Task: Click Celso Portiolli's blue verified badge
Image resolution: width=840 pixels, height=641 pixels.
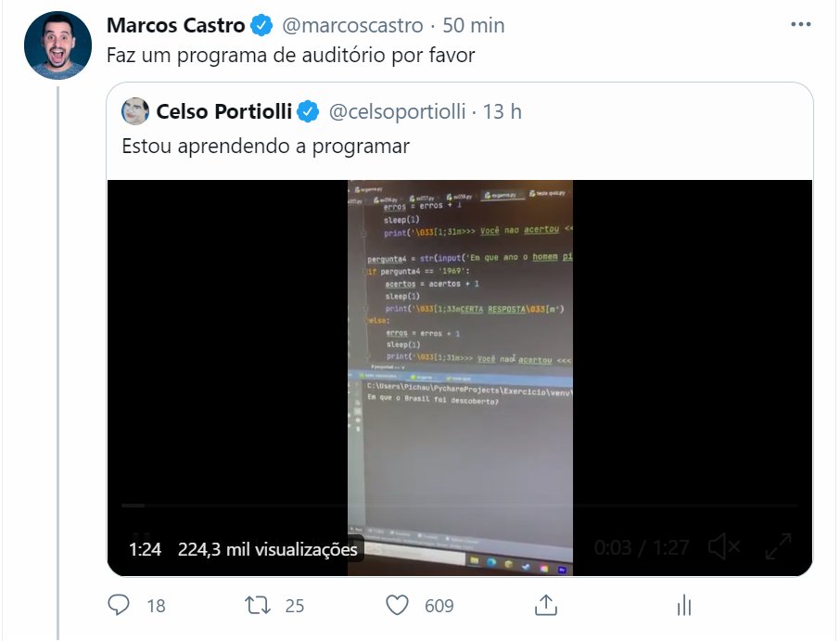Action: pyautogui.click(x=308, y=111)
